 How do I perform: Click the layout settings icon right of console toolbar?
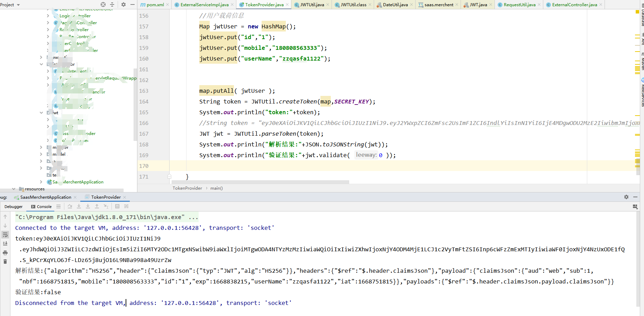(635, 207)
